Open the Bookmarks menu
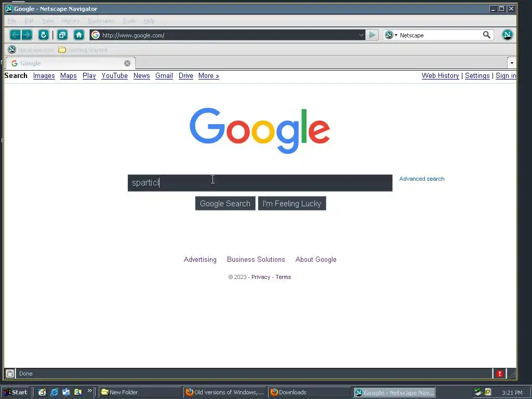This screenshot has width=532, height=399. point(101,21)
